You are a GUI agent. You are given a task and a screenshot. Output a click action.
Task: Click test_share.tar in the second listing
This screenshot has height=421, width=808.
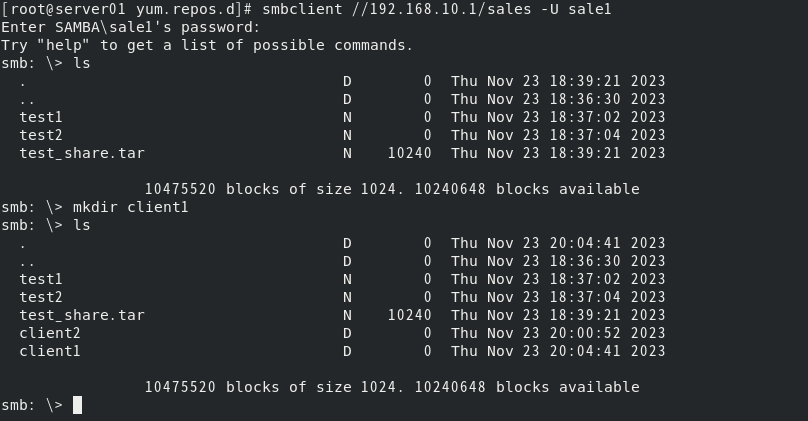[x=82, y=315]
